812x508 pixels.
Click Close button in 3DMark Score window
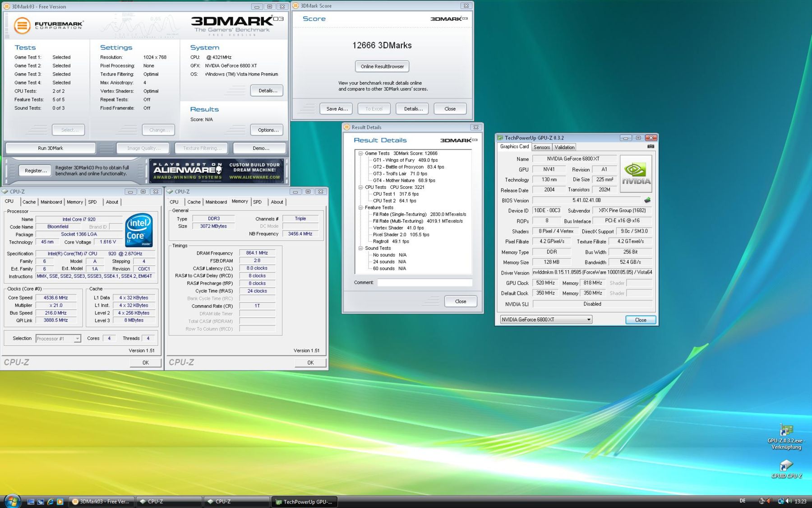[x=450, y=109]
